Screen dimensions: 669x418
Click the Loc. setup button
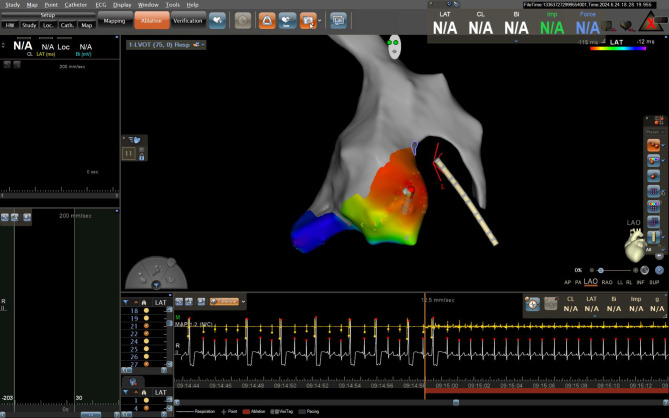point(47,24)
